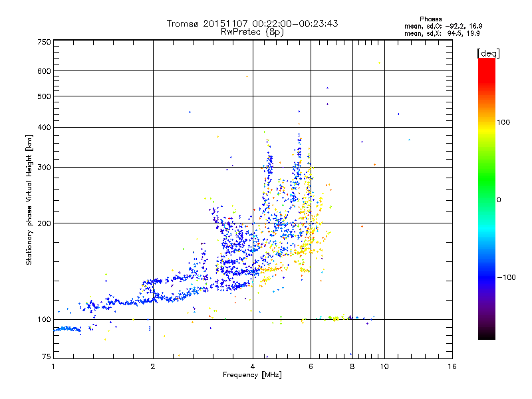Click the x-axis tick label "8"
The height and width of the screenshot is (399, 532).
[x=352, y=366]
